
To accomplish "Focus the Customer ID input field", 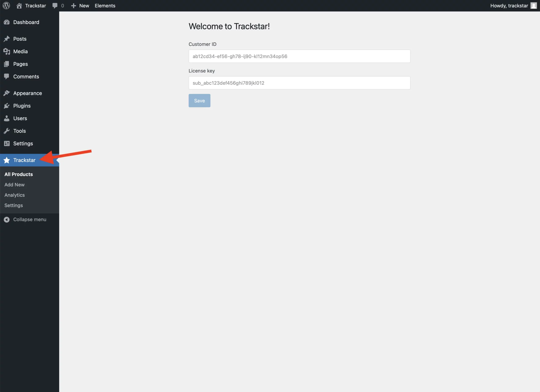I will [x=299, y=57].
